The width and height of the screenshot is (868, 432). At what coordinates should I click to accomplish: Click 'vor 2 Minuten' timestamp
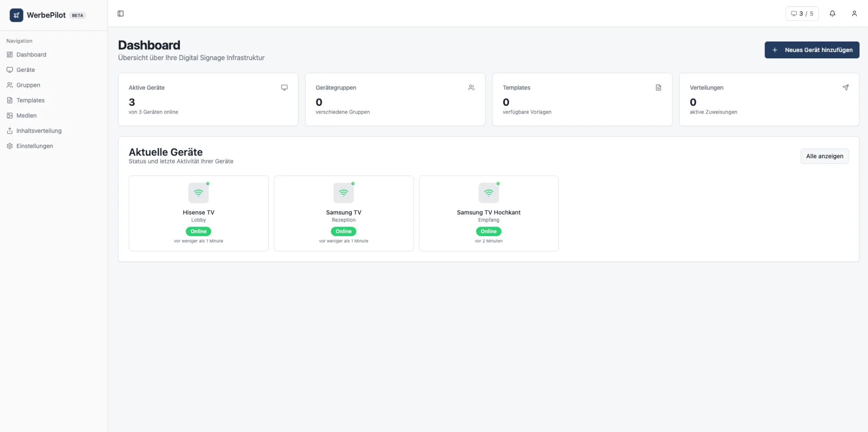click(489, 241)
